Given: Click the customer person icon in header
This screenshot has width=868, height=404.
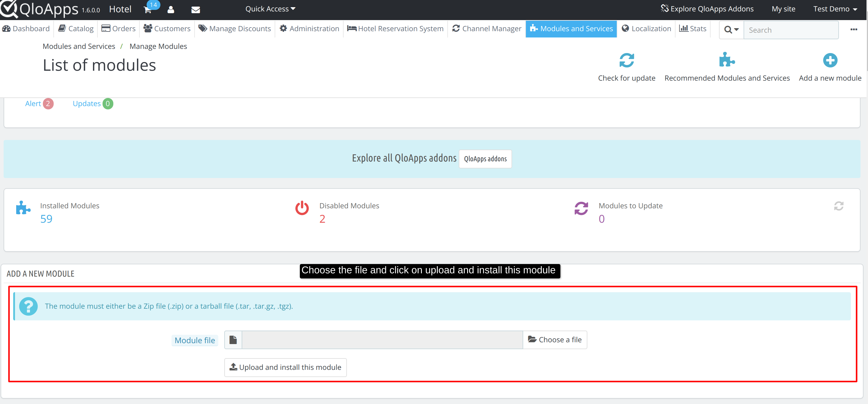Looking at the screenshot, I should point(171,10).
